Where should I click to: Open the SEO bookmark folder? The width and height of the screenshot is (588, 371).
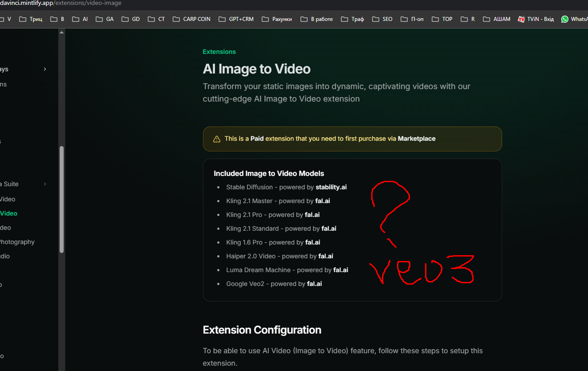pos(382,19)
